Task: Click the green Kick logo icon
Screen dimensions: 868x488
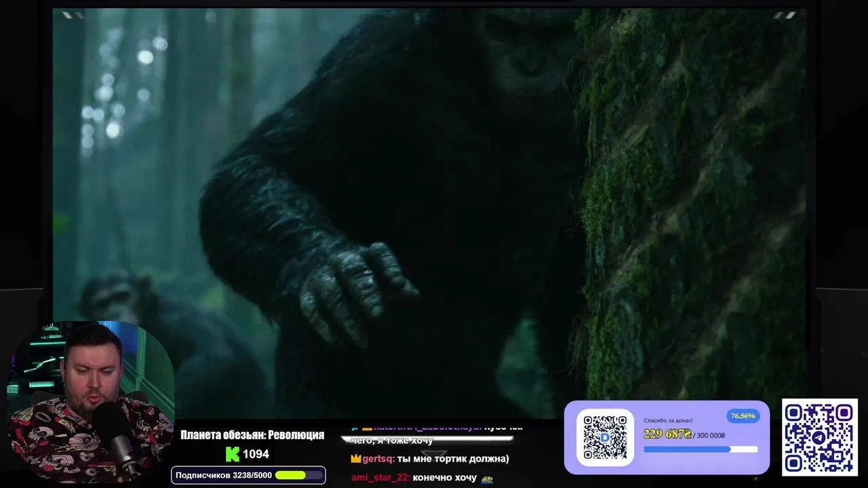Action: (x=232, y=454)
